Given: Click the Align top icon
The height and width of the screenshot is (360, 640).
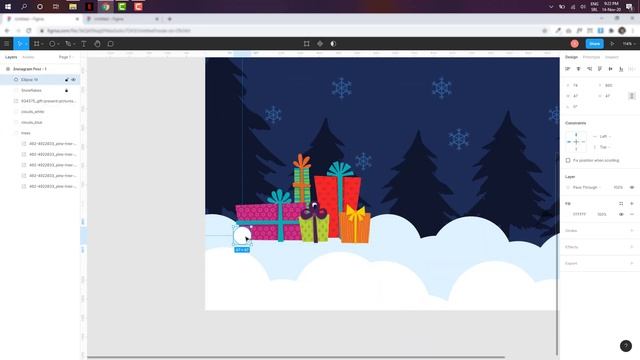Looking at the screenshot, I should 600,69.
